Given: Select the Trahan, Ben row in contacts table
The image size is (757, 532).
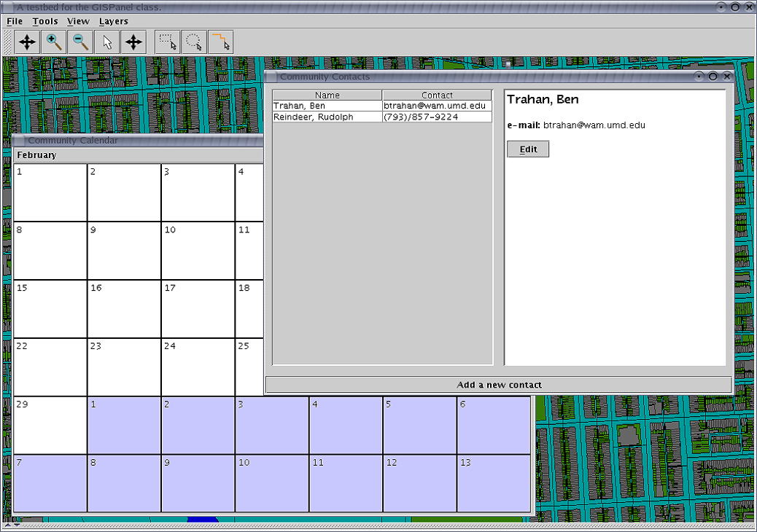Looking at the screenshot, I should tap(327, 106).
